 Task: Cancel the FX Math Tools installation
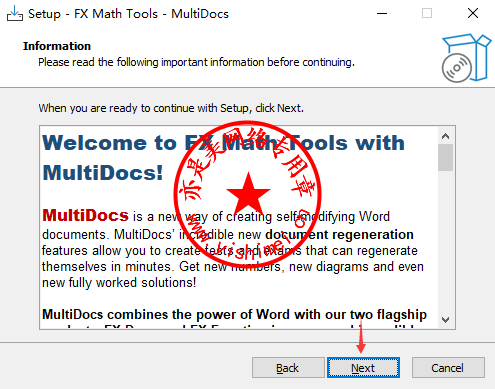448,368
